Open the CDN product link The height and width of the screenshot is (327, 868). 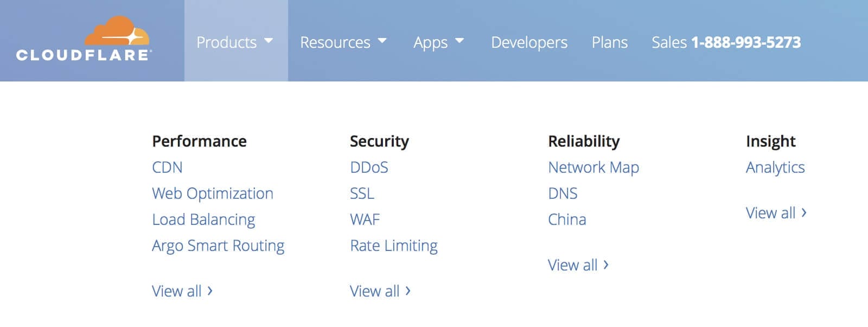click(167, 167)
